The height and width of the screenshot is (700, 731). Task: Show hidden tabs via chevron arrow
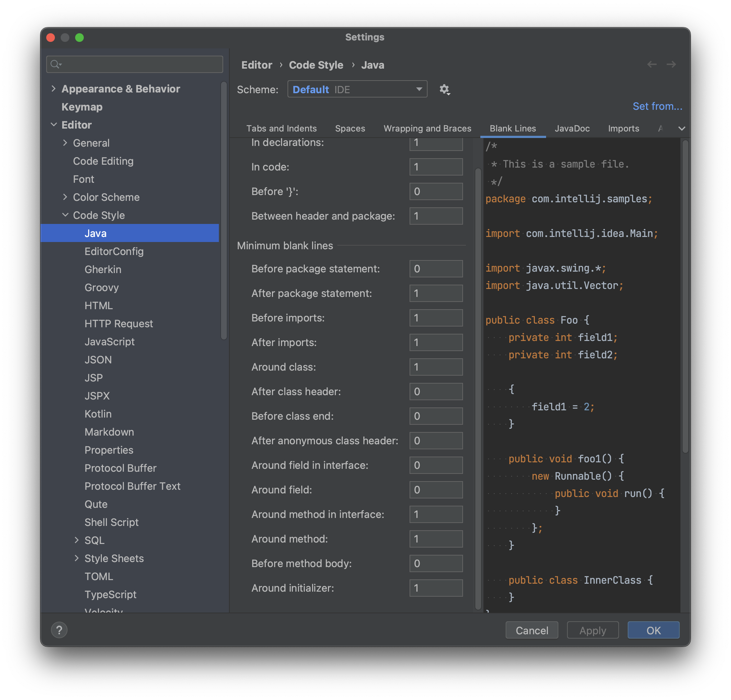pyautogui.click(x=682, y=129)
